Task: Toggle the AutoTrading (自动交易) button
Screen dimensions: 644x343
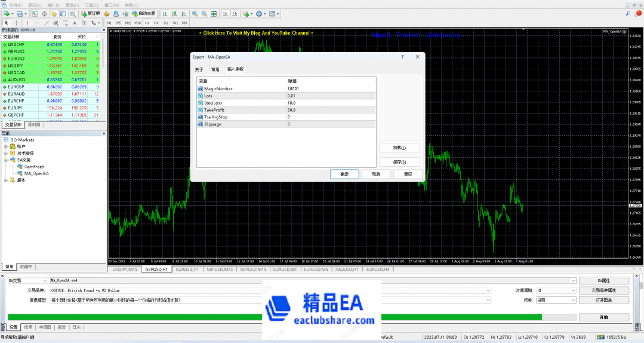Action: pyautogui.click(x=143, y=13)
